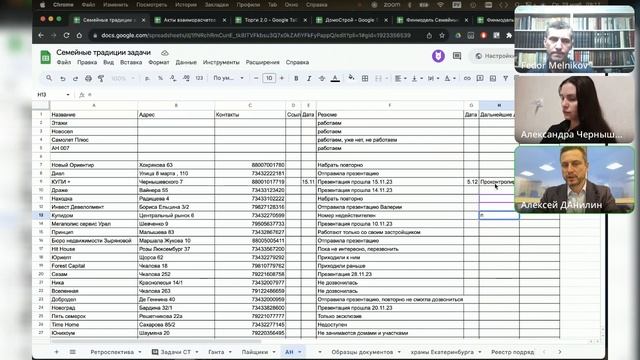Open the Справка menu

point(297,62)
